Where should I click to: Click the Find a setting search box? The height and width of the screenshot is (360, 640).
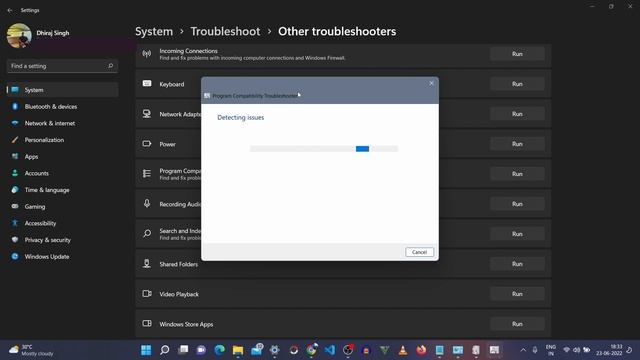pyautogui.click(x=62, y=66)
